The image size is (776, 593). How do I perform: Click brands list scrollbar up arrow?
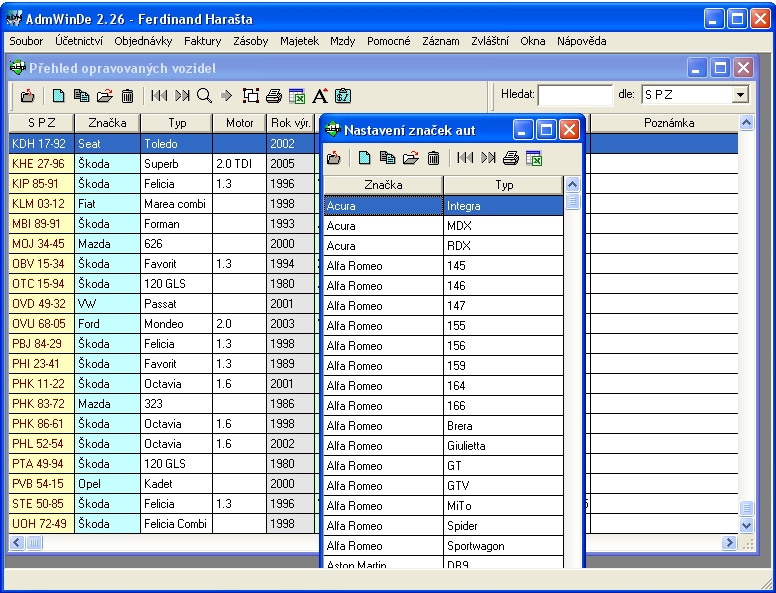click(572, 185)
